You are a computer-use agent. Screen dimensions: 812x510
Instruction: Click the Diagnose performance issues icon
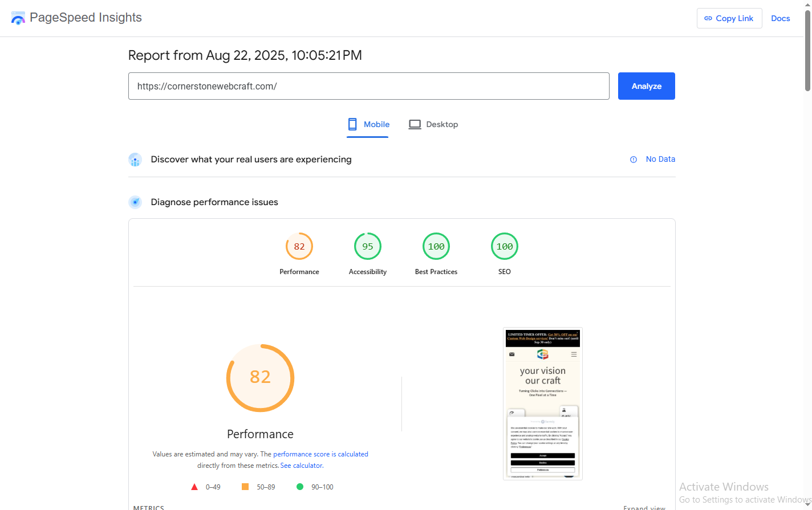pyautogui.click(x=135, y=202)
